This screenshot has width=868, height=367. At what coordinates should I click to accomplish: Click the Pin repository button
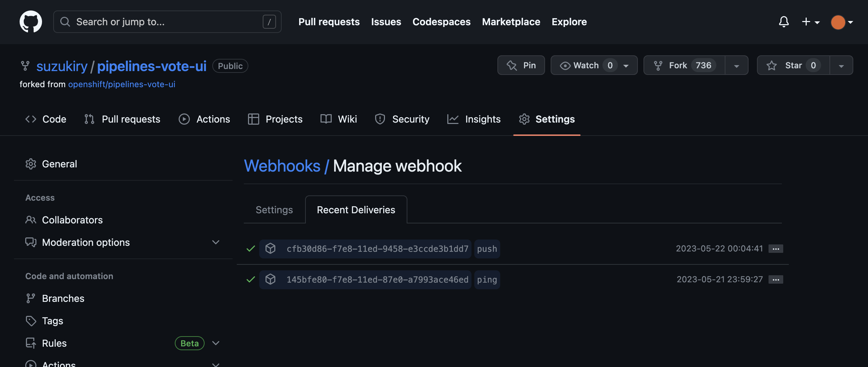(521, 65)
